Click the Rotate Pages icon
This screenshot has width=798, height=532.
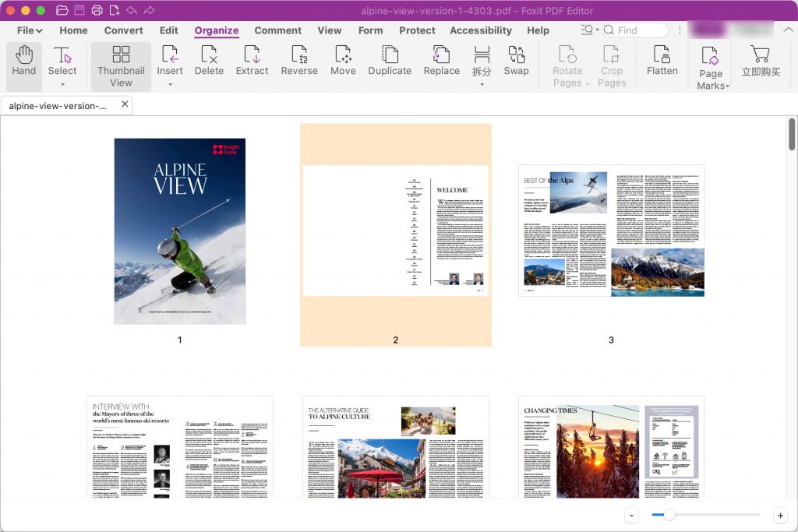point(567,55)
